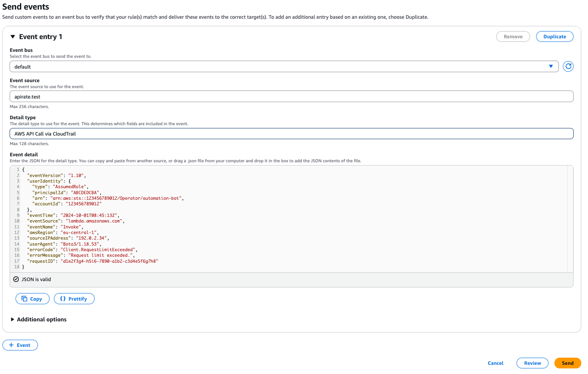588x374 pixels.
Task: Click the "eventSource" lambda.amazonaws.com line
Action: click(76, 221)
